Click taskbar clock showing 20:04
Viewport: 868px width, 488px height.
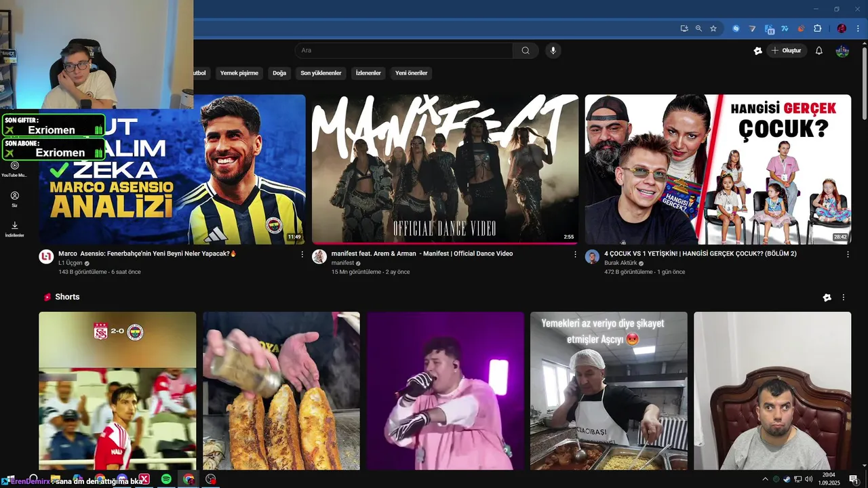(829, 479)
